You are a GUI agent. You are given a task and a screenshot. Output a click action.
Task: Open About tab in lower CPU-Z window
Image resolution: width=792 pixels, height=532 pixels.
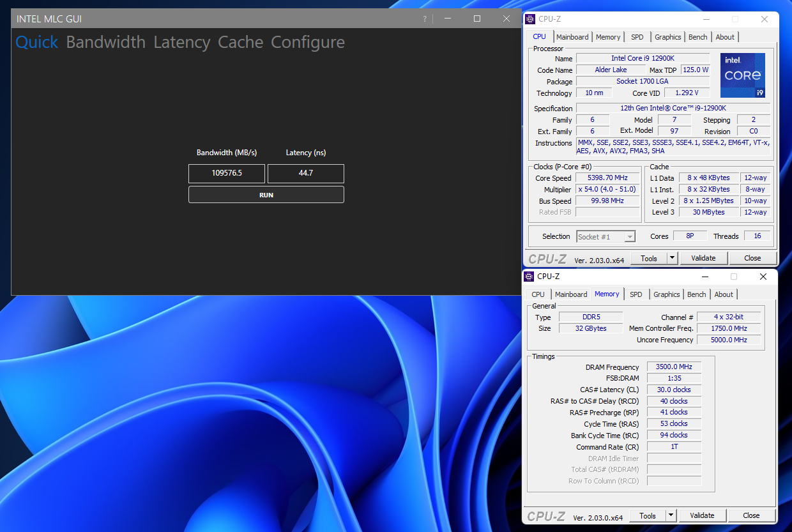[x=724, y=294]
